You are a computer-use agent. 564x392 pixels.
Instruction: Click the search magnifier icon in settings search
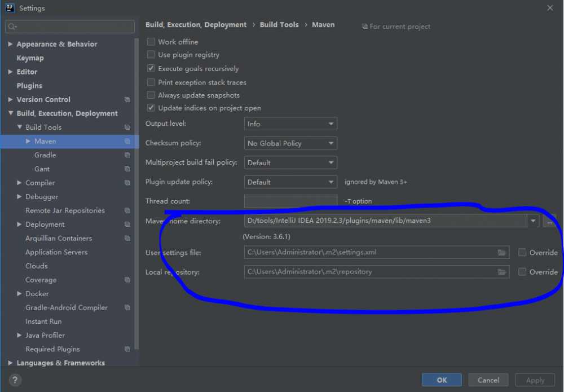12,27
